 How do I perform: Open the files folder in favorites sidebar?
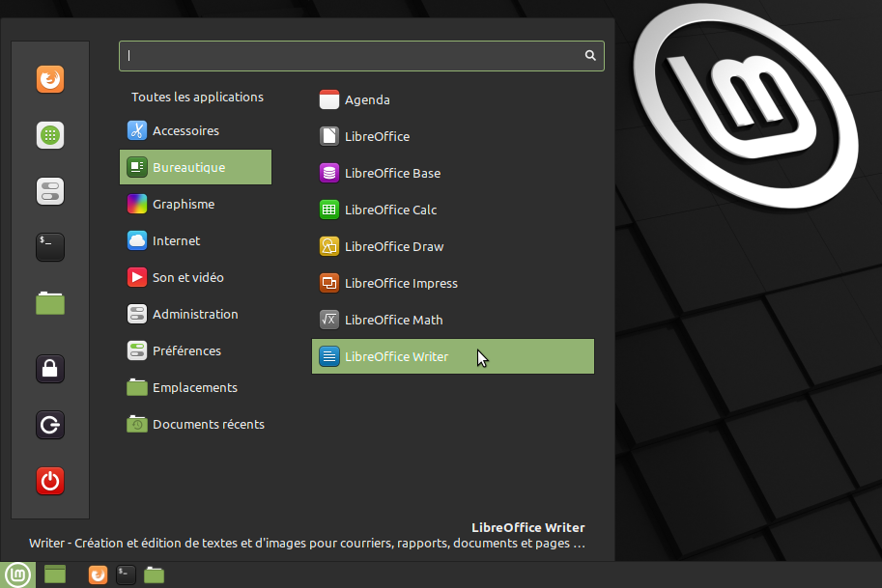[50, 303]
